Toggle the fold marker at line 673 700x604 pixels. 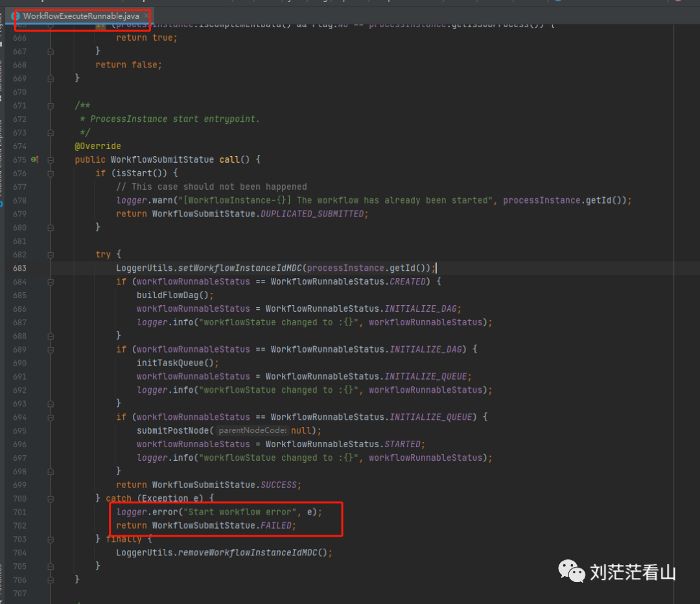click(x=51, y=133)
